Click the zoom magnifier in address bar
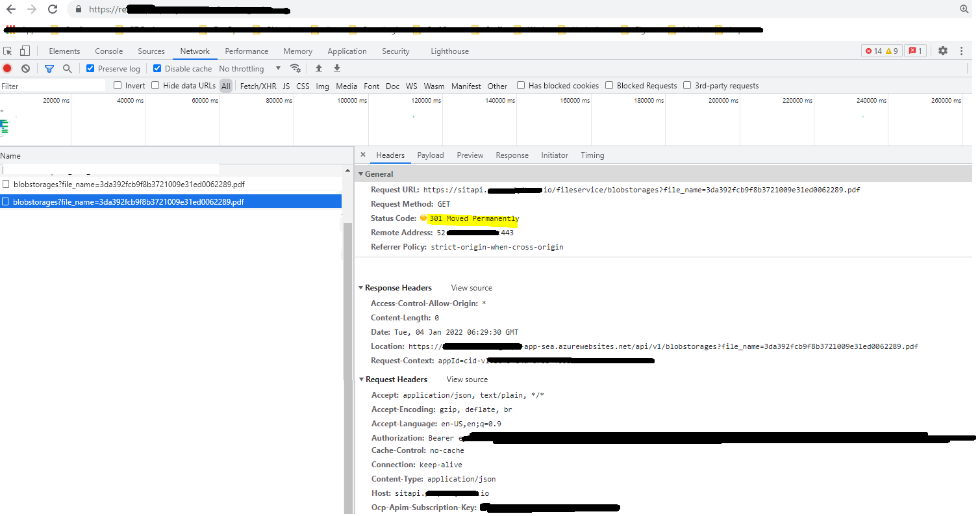Screen dimensions: 980x516 click(x=964, y=9)
